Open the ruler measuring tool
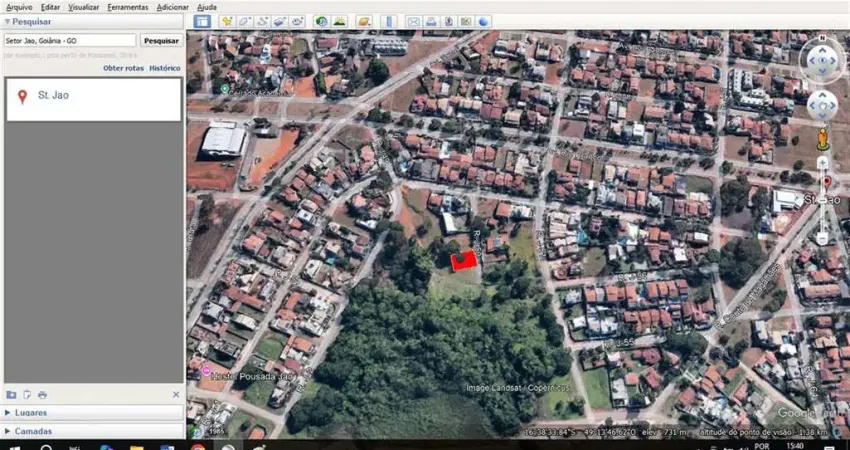Viewport: 850px width, 450px height. [x=389, y=21]
